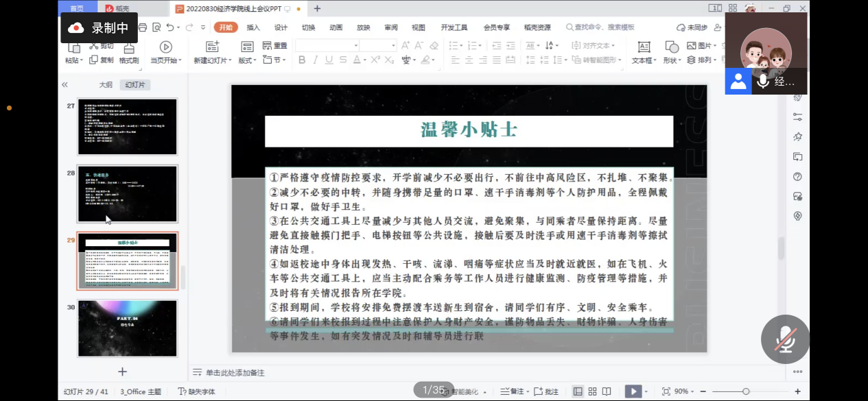868x401 pixels.
Task: Click the zoom slider in status bar
Action: [746, 391]
